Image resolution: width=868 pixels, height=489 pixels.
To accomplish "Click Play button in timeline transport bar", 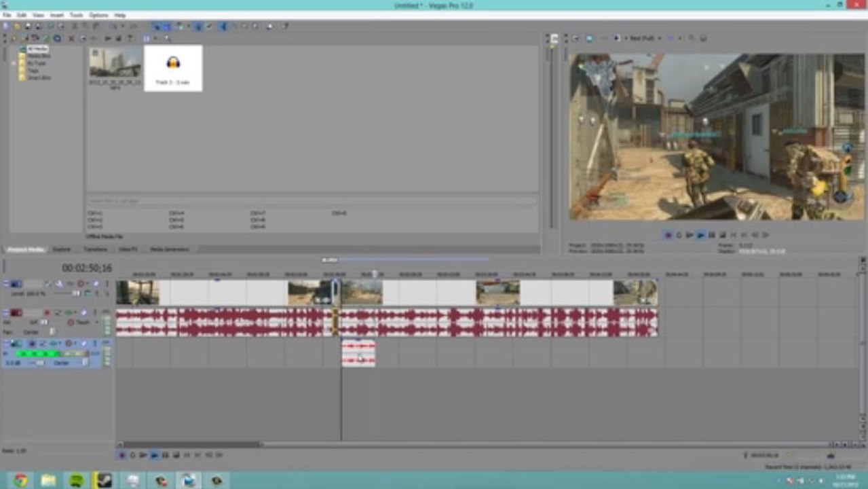I will (x=154, y=455).
